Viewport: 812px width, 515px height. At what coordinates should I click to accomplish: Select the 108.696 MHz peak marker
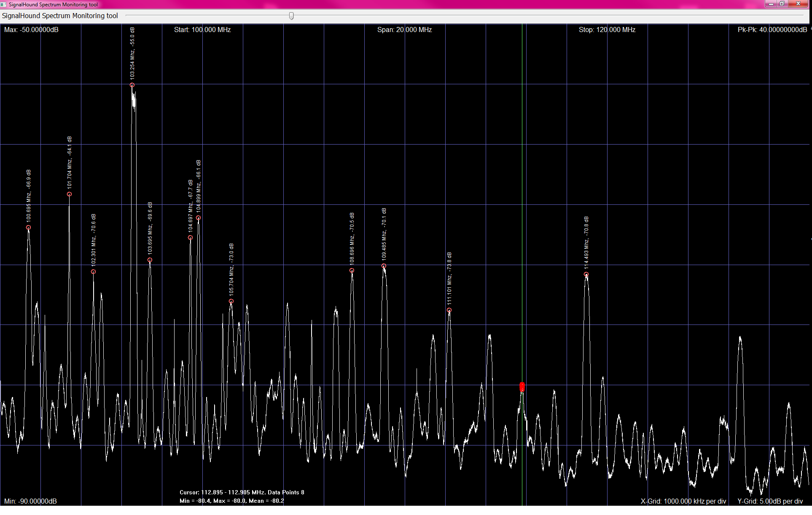coord(352,271)
